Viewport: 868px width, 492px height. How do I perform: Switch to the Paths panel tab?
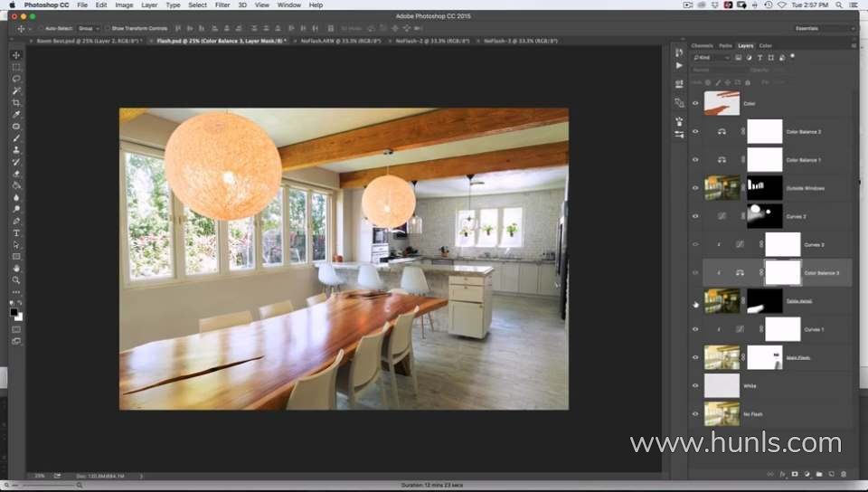coord(725,46)
